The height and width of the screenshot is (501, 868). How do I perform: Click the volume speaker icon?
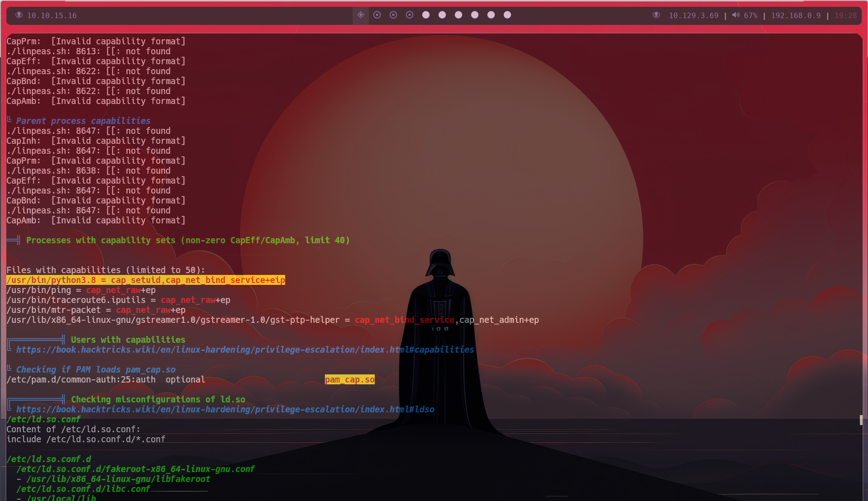tap(736, 15)
